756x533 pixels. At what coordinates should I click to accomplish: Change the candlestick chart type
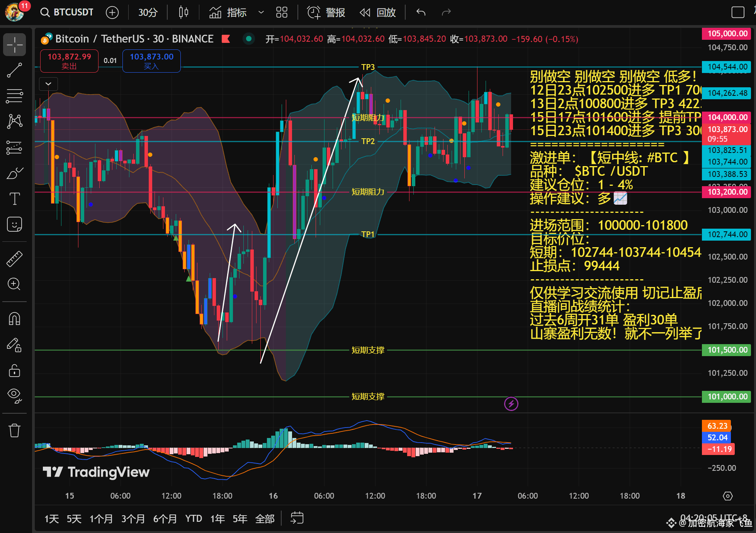(x=183, y=12)
